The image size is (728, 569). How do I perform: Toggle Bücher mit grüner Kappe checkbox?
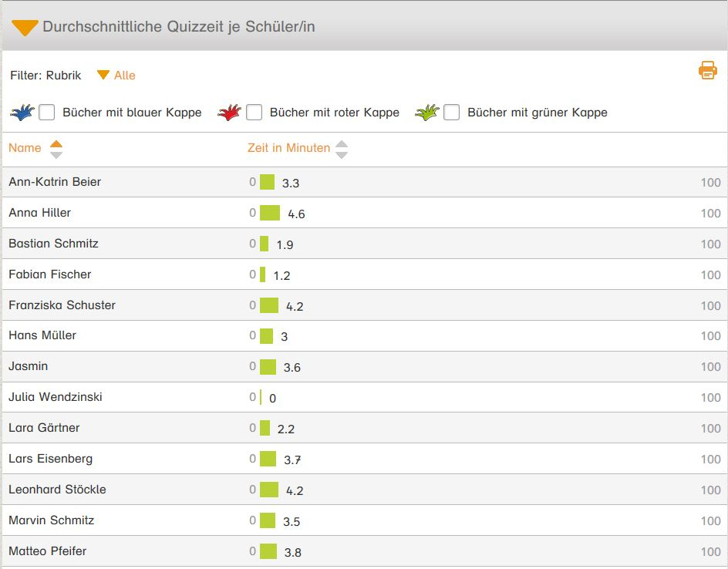click(452, 113)
